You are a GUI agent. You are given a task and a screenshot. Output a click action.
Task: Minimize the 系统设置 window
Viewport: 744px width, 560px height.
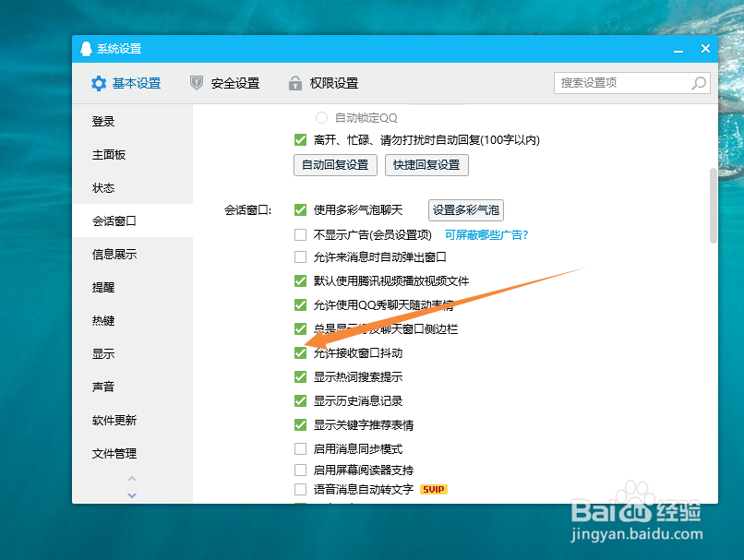678,49
